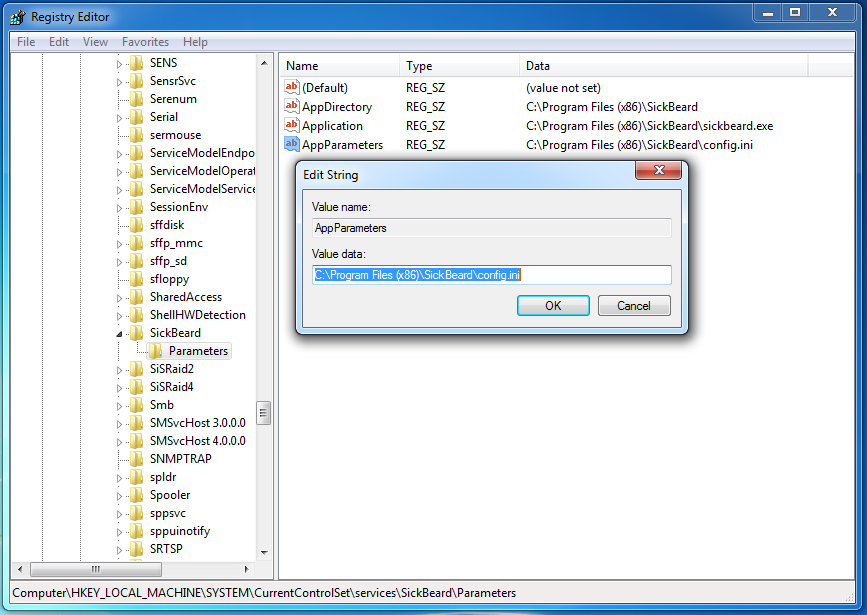Image resolution: width=867 pixels, height=615 pixels.
Task: Click the Application value string icon
Action: tap(291, 125)
